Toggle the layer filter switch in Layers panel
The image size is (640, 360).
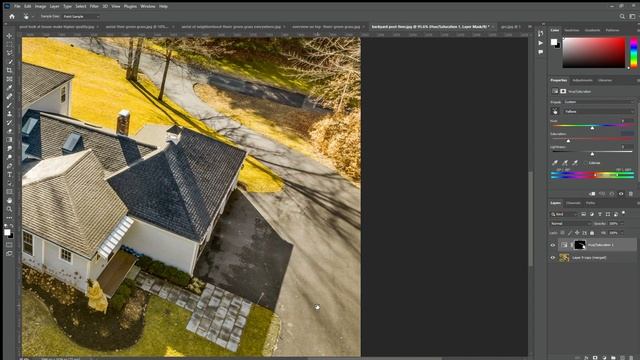point(623,213)
